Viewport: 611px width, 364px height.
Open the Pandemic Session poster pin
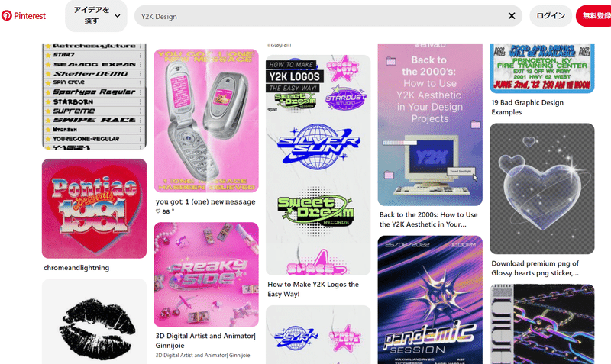(x=430, y=300)
